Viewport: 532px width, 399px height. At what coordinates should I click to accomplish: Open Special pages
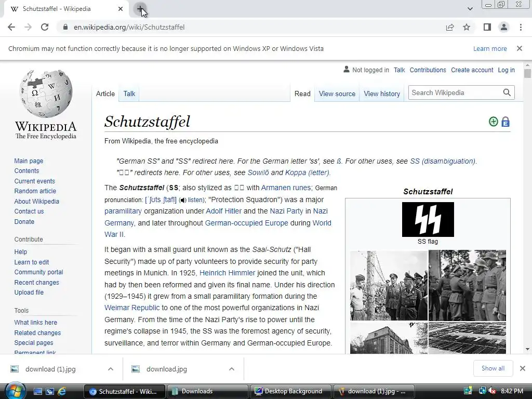click(34, 343)
